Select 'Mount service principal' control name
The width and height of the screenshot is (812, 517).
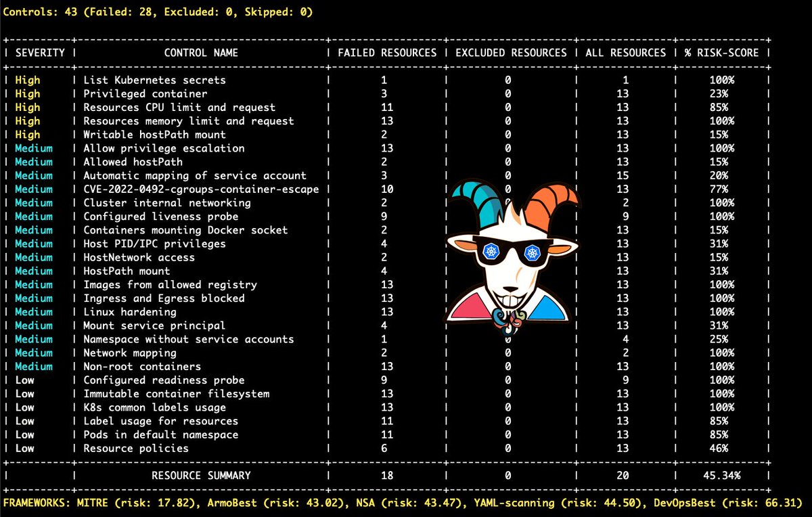click(155, 325)
